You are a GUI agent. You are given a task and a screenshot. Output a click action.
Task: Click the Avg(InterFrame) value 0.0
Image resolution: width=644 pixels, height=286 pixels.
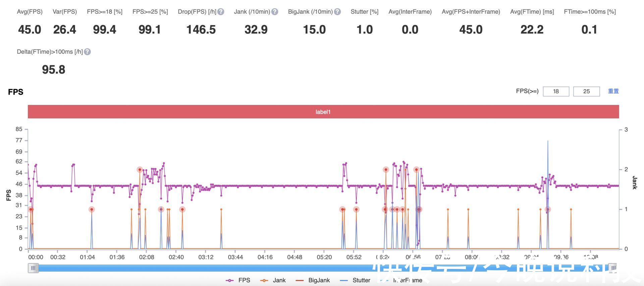[x=410, y=30]
